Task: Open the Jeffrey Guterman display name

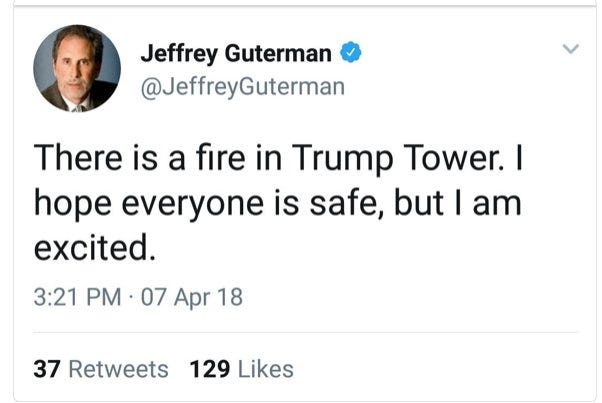Action: [x=236, y=53]
